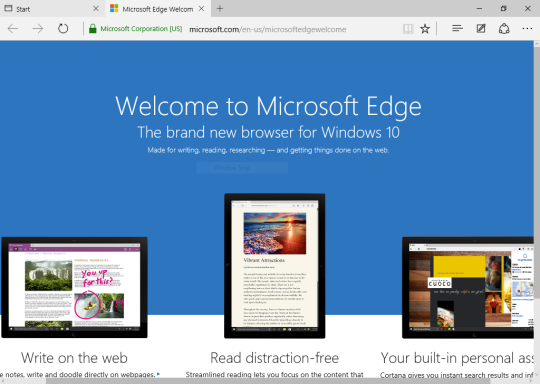Open Reading view book icon

click(x=408, y=29)
